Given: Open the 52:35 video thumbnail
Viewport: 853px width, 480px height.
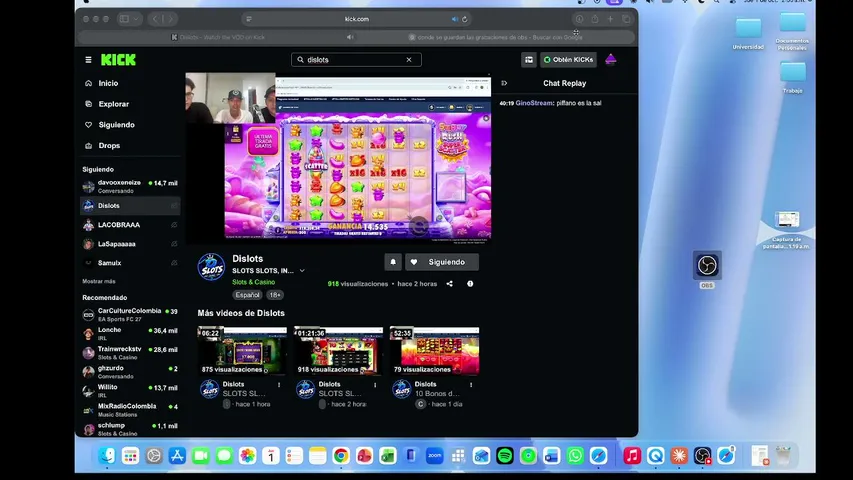Looking at the screenshot, I should tap(435, 351).
